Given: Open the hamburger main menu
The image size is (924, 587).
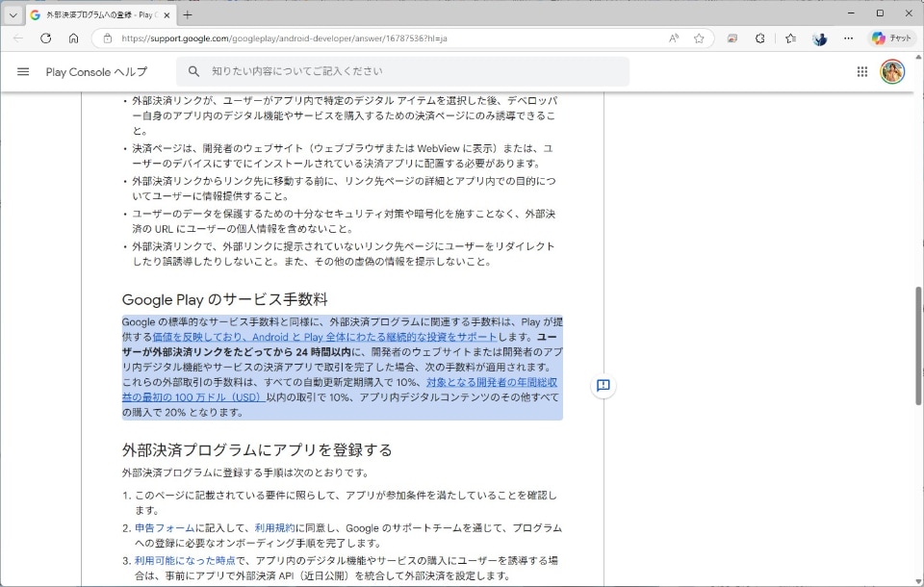Looking at the screenshot, I should (x=23, y=72).
